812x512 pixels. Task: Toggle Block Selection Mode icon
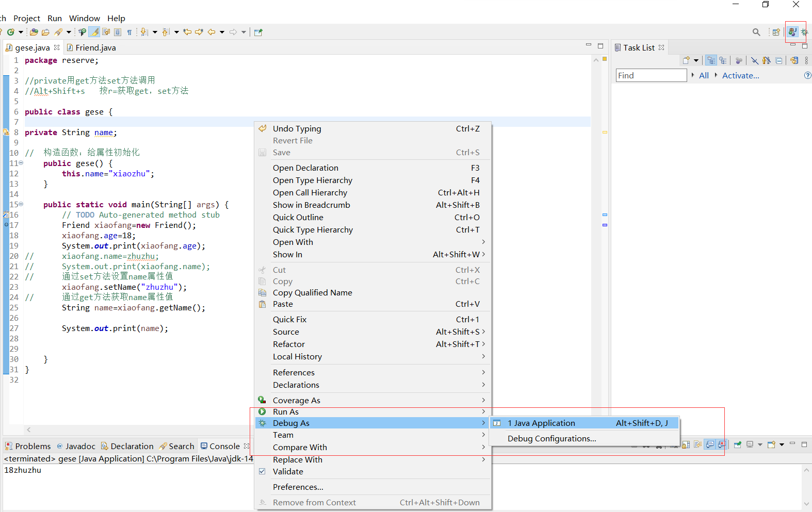coord(118,32)
